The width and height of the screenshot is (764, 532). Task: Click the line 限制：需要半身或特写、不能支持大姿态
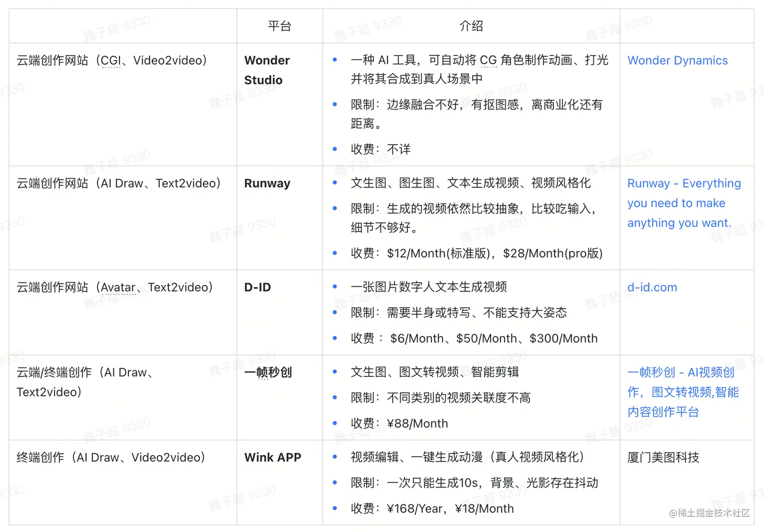[x=459, y=313]
